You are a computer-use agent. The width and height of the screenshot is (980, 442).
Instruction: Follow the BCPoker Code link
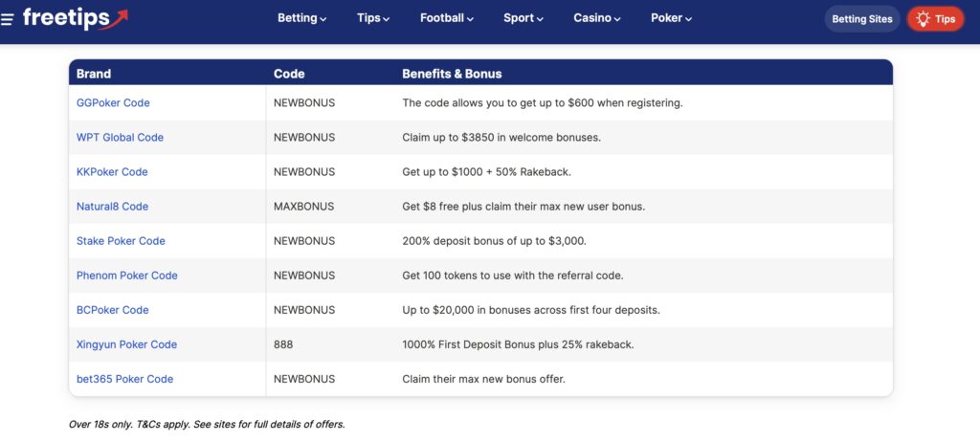tap(113, 310)
